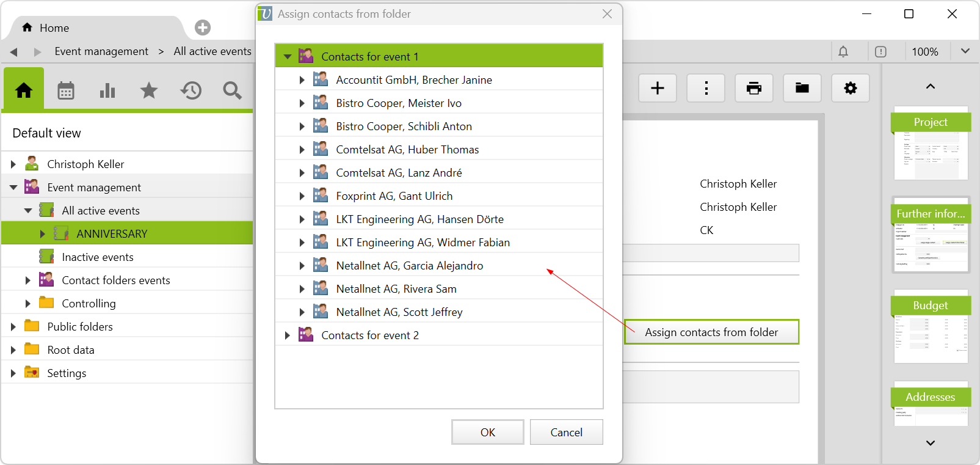Select Inactive events in the tree
The image size is (980, 465).
tap(98, 257)
